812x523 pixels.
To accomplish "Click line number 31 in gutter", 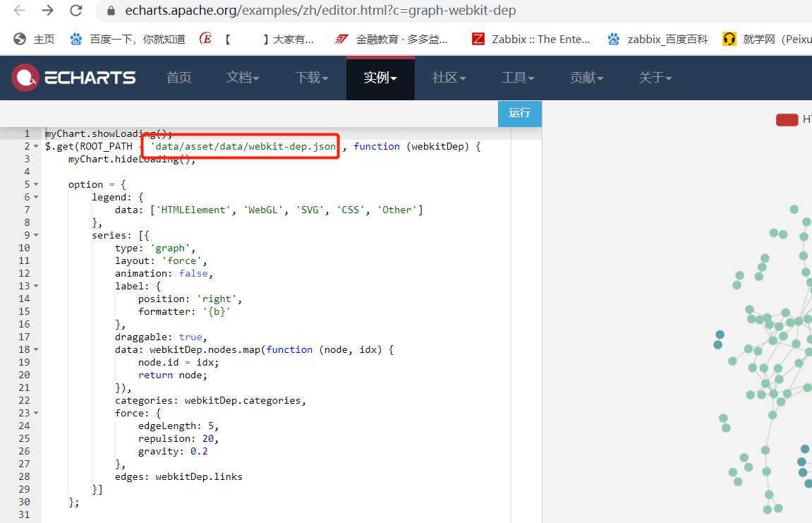I will 24,515.
